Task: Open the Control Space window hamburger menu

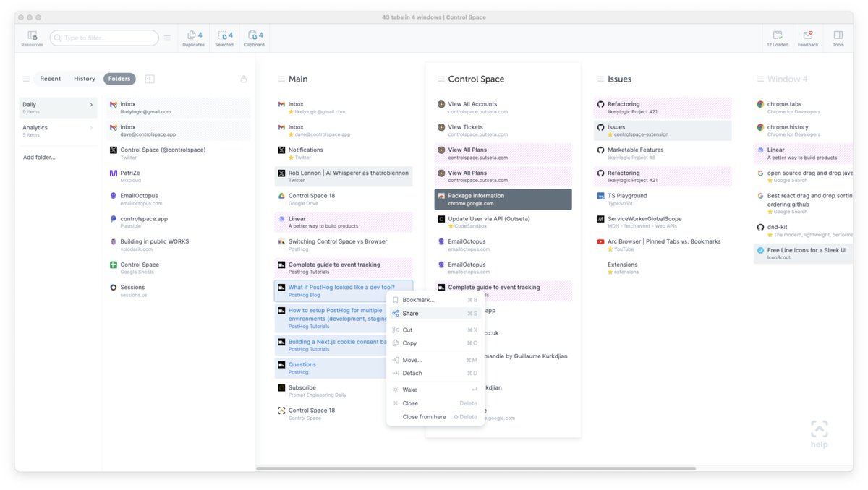Action: coord(440,79)
